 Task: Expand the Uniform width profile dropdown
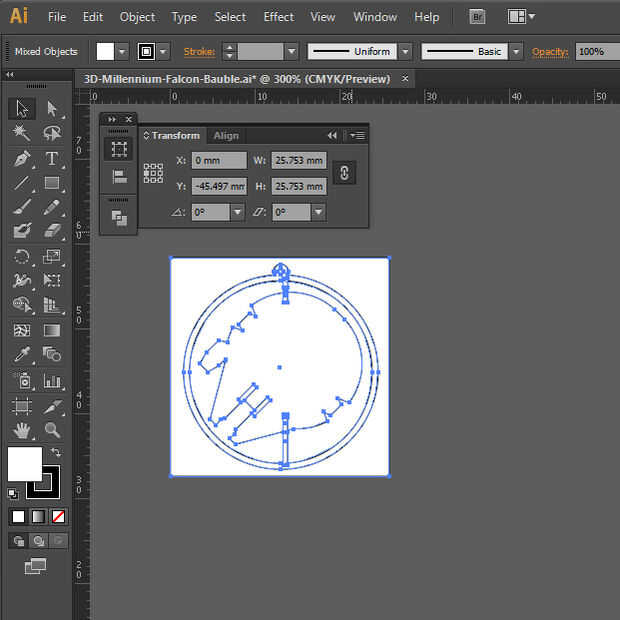[x=404, y=51]
